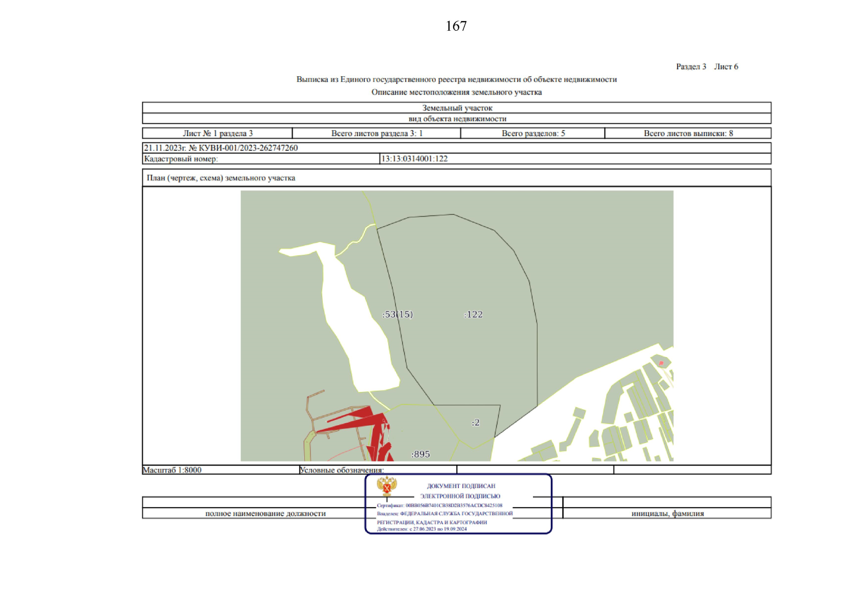Click the "ДОКУМЕНТ ПОДПИСАН" heading in the stamp

(x=461, y=486)
